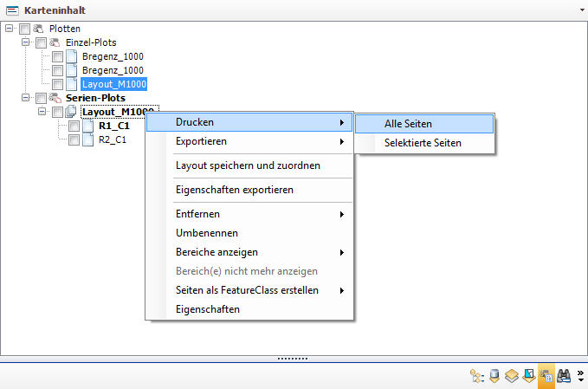This screenshot has height=389, width=588.
Task: Toggle the Serien-Plots checkbox
Action: 41,98
